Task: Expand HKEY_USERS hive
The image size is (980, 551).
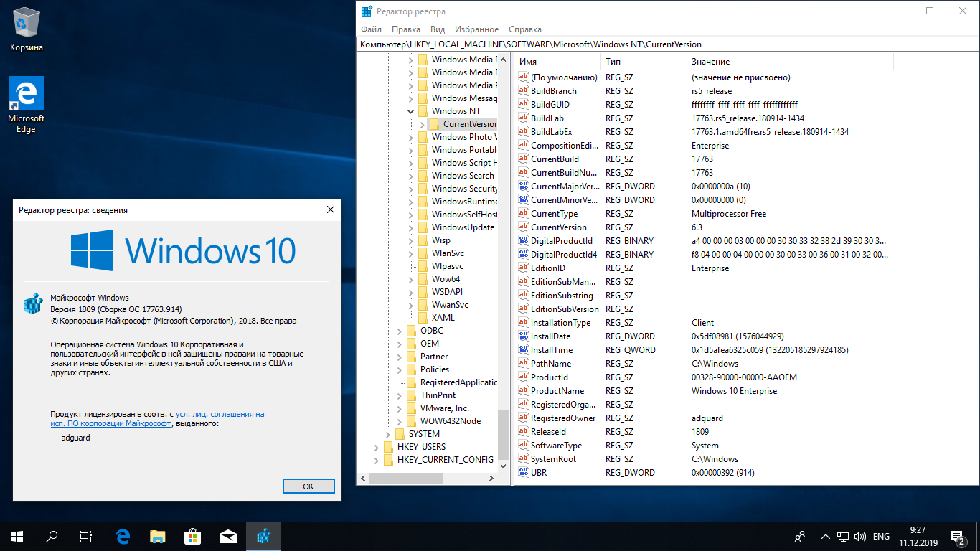Action: (x=377, y=447)
